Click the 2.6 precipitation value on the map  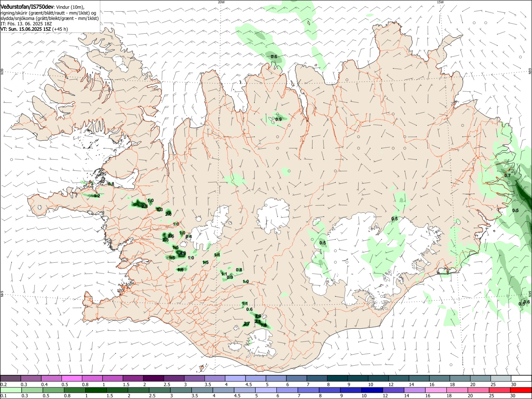coord(171,236)
